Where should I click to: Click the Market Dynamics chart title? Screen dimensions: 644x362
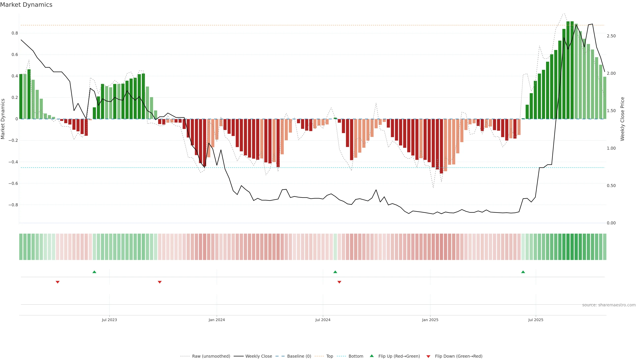26,5
